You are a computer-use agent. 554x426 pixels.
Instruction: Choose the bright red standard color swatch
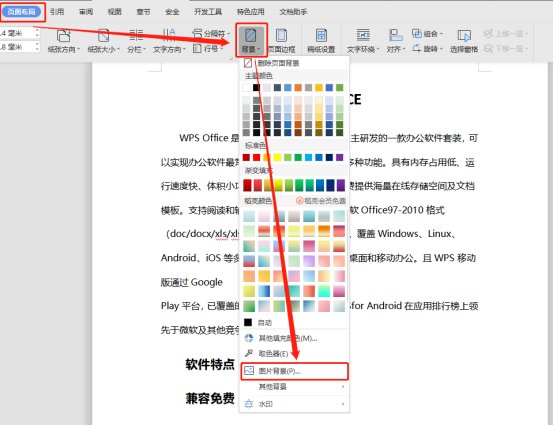(x=257, y=157)
